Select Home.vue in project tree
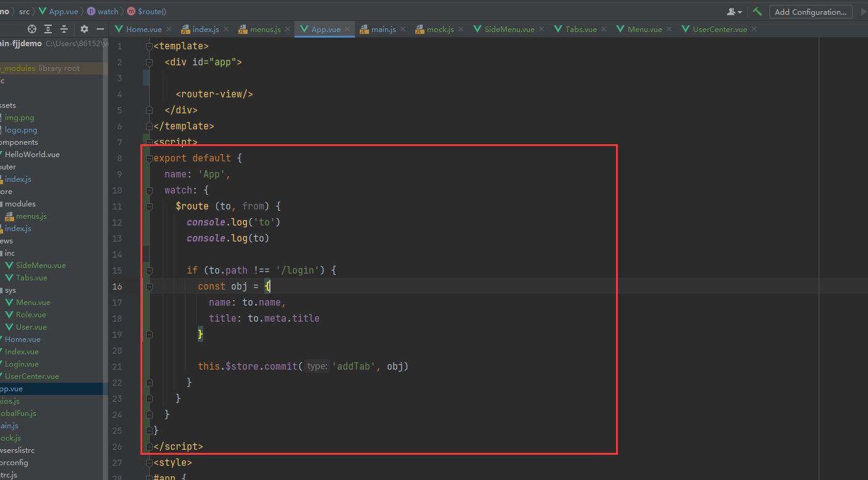This screenshot has width=868, height=480. 23,340
